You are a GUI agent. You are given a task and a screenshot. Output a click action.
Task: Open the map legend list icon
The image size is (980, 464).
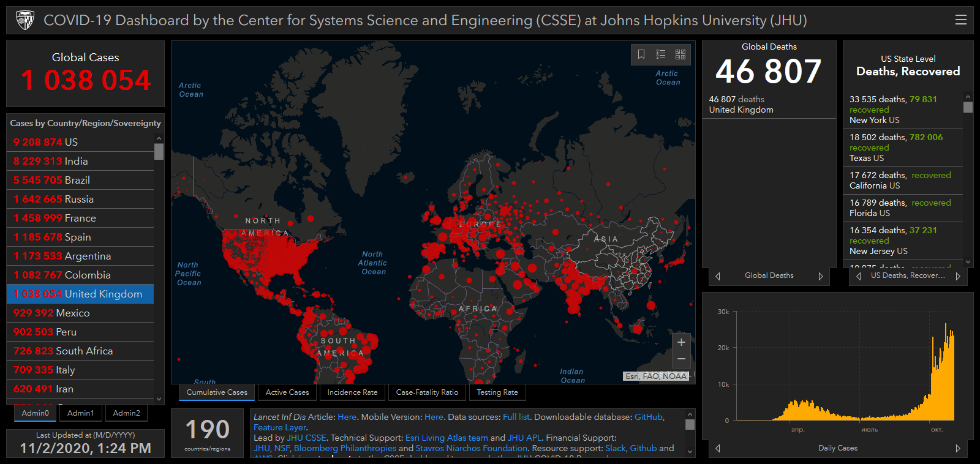661,54
